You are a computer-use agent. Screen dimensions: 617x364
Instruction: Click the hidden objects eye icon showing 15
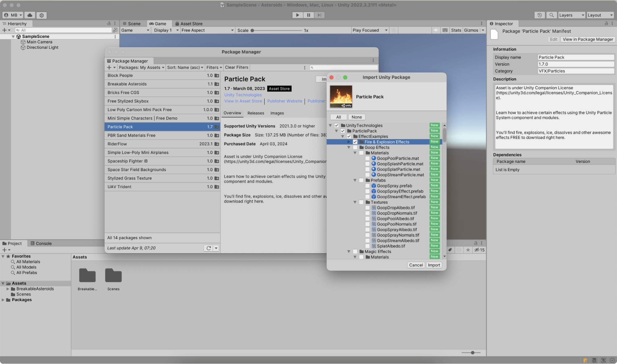click(477, 250)
